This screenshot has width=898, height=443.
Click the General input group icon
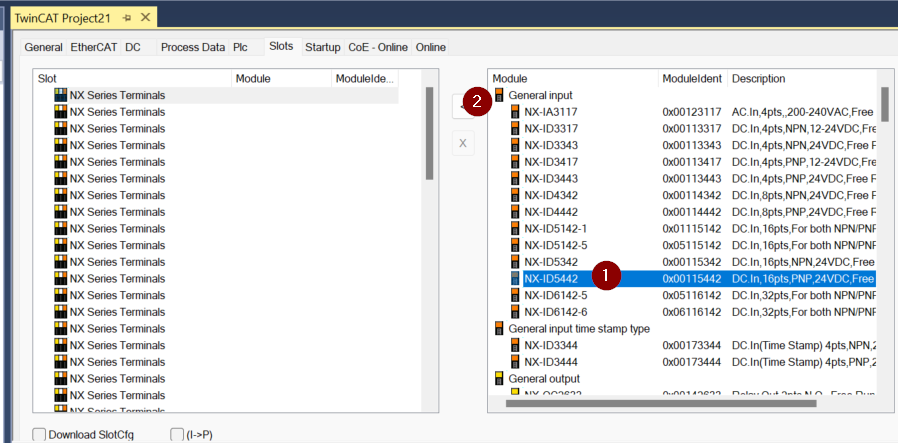499,95
